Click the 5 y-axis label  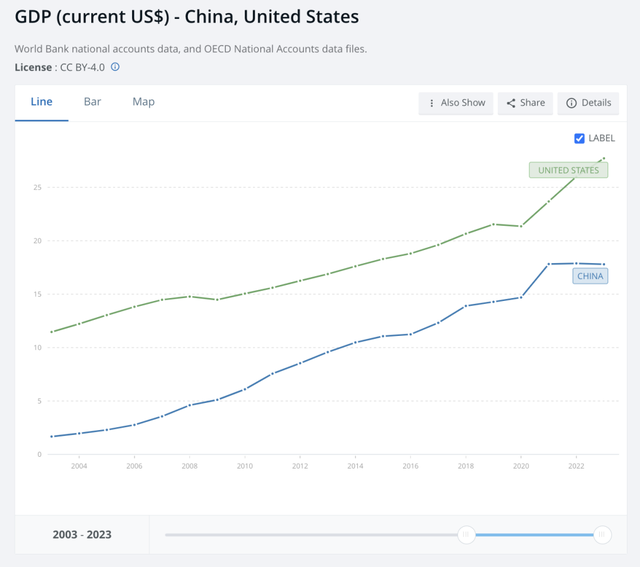tap(39, 401)
